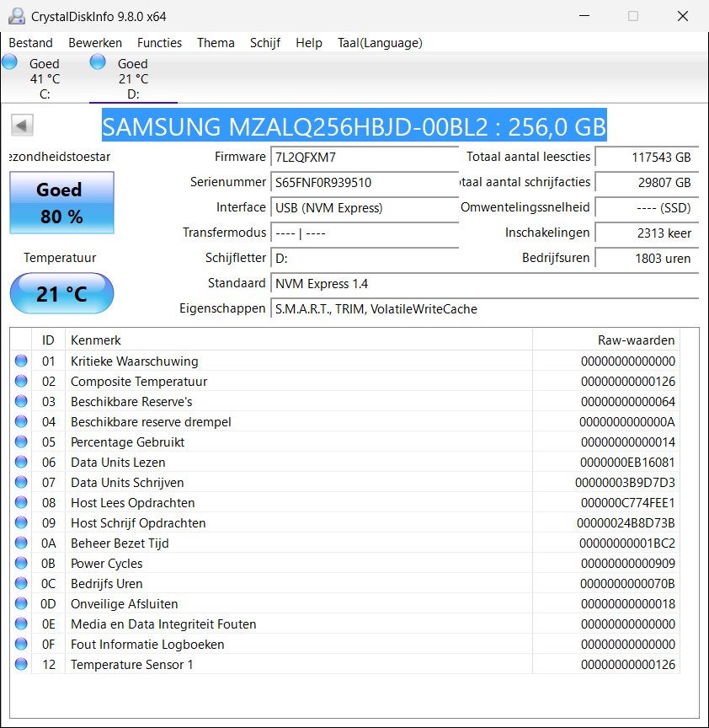Click raw value 000000C774FEE1

[x=628, y=503]
